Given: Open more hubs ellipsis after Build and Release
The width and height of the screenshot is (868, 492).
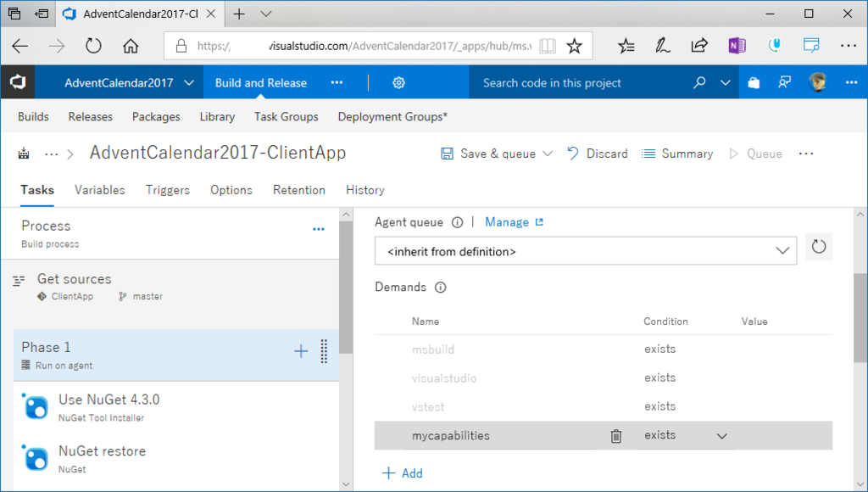Looking at the screenshot, I should (337, 82).
